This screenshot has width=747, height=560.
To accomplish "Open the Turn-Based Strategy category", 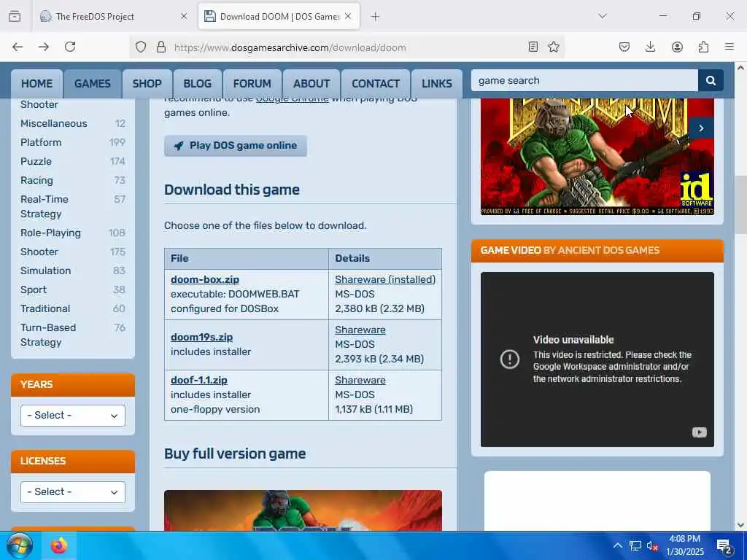I will click(x=48, y=335).
